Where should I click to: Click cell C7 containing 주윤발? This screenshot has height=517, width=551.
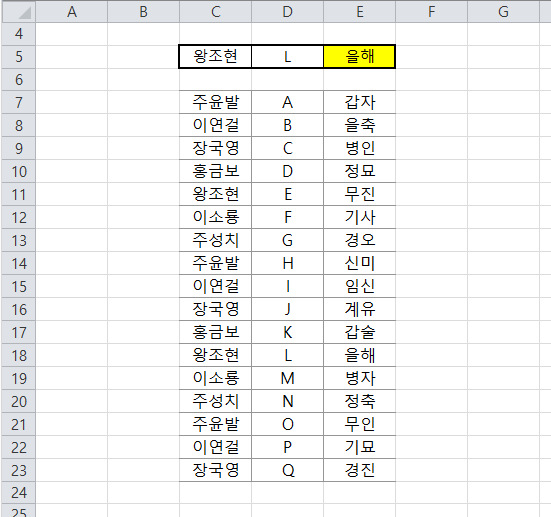[x=215, y=102]
